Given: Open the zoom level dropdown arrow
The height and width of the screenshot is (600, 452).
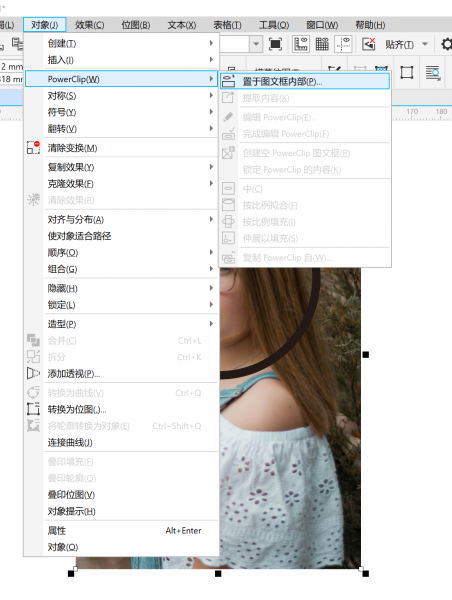Looking at the screenshot, I should point(256,44).
